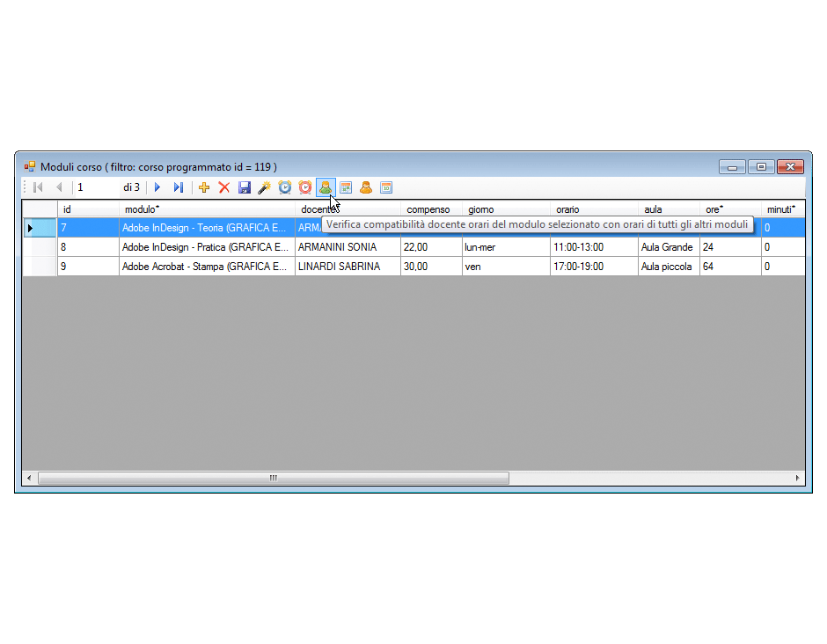Sort by the giorno column header

506,209
